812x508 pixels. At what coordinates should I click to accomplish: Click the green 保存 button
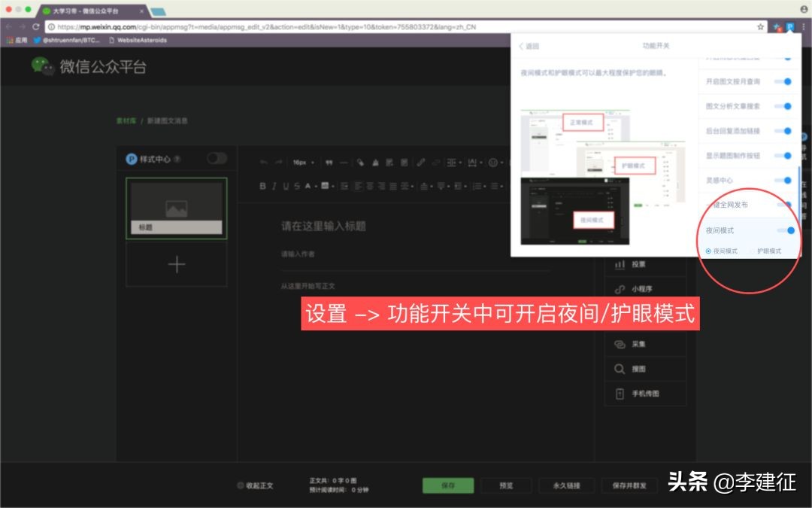(x=448, y=485)
